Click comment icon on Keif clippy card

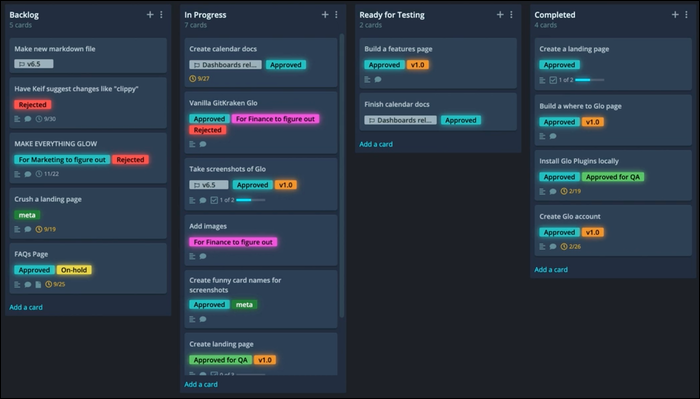pos(28,119)
